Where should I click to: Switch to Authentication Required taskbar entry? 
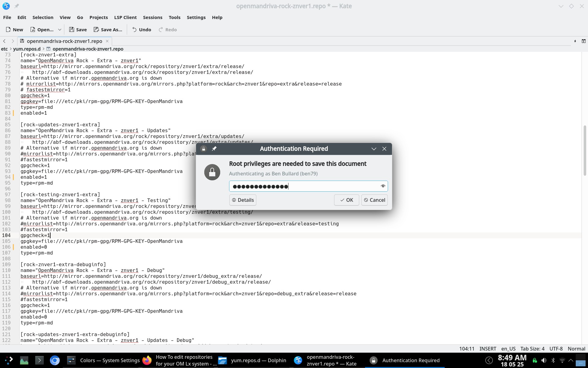[x=405, y=360]
